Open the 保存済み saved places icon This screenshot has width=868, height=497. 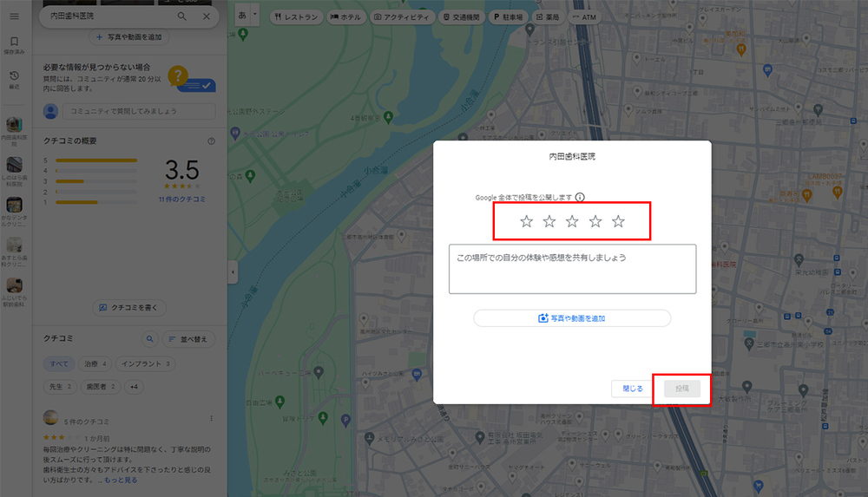click(x=14, y=45)
